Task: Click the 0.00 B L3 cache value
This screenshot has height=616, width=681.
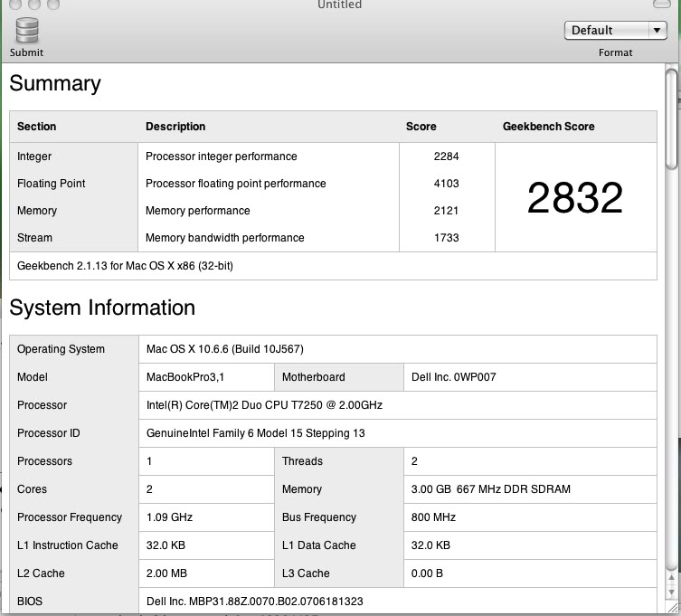Action: click(x=427, y=573)
